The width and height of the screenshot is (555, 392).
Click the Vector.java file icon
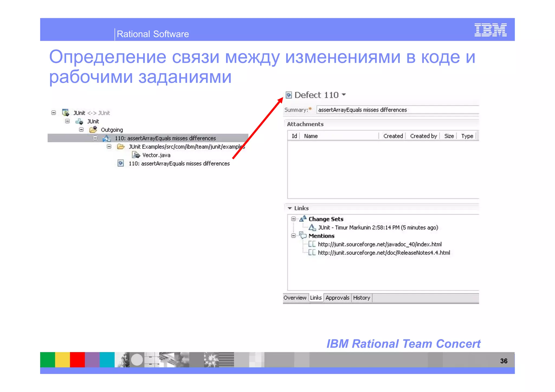[x=136, y=155]
